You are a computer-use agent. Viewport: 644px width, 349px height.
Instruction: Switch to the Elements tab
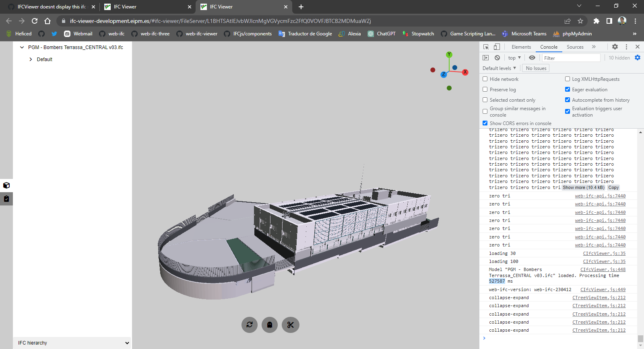point(521,47)
